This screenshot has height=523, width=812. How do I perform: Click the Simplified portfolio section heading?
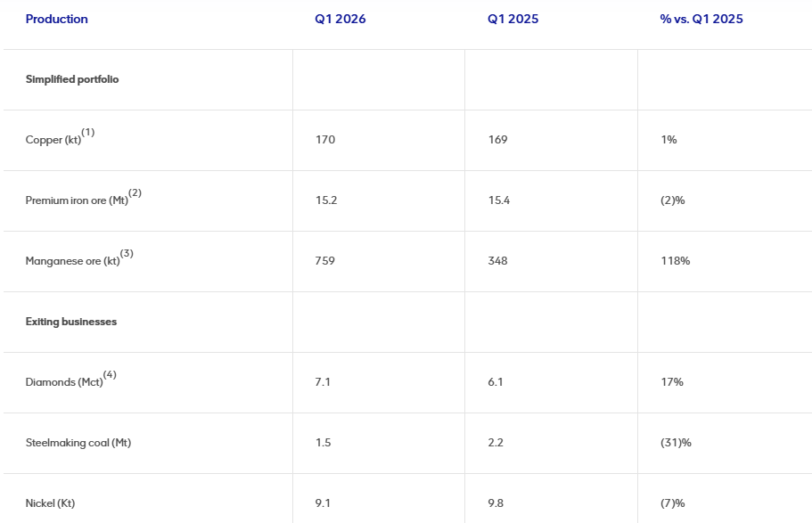click(x=72, y=79)
